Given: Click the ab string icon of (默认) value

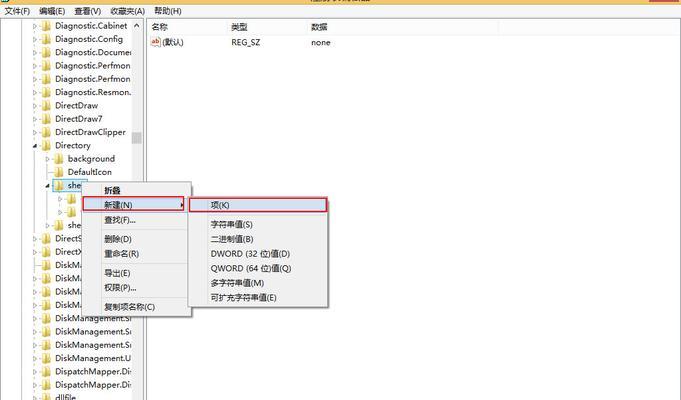Looking at the screenshot, I should pos(155,42).
